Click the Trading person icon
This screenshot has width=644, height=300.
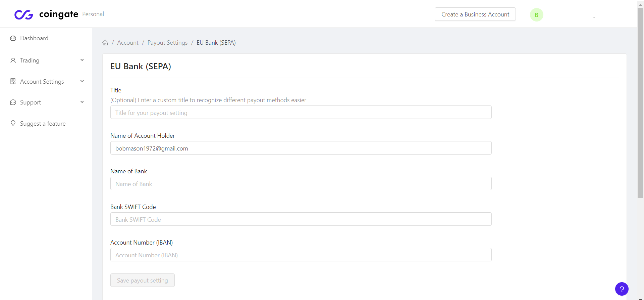[13, 60]
